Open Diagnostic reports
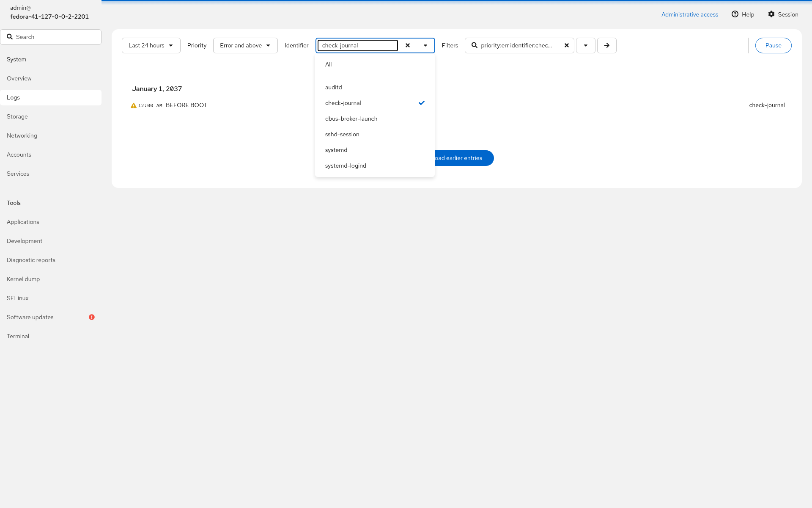812x508 pixels. coord(51,260)
